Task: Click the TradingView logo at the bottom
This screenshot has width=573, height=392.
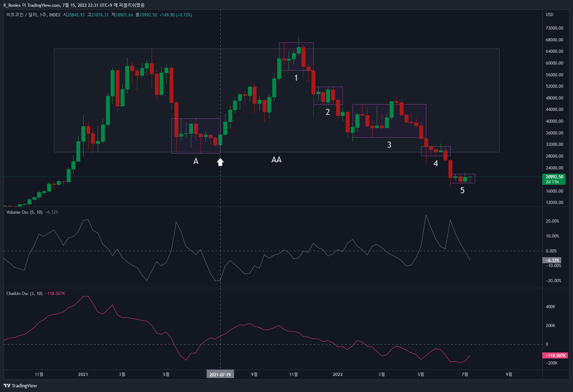Action: pos(20,386)
